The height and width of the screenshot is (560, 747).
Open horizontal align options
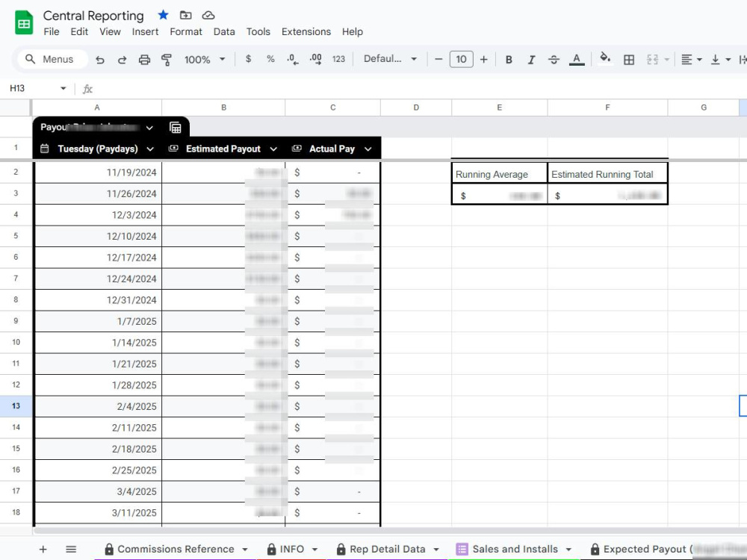(691, 60)
